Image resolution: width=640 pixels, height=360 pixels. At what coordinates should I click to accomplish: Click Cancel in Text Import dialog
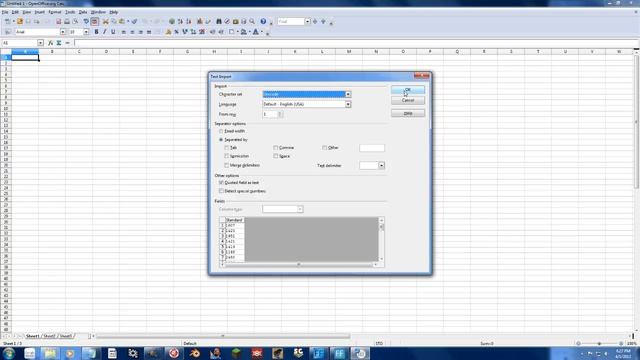point(408,100)
